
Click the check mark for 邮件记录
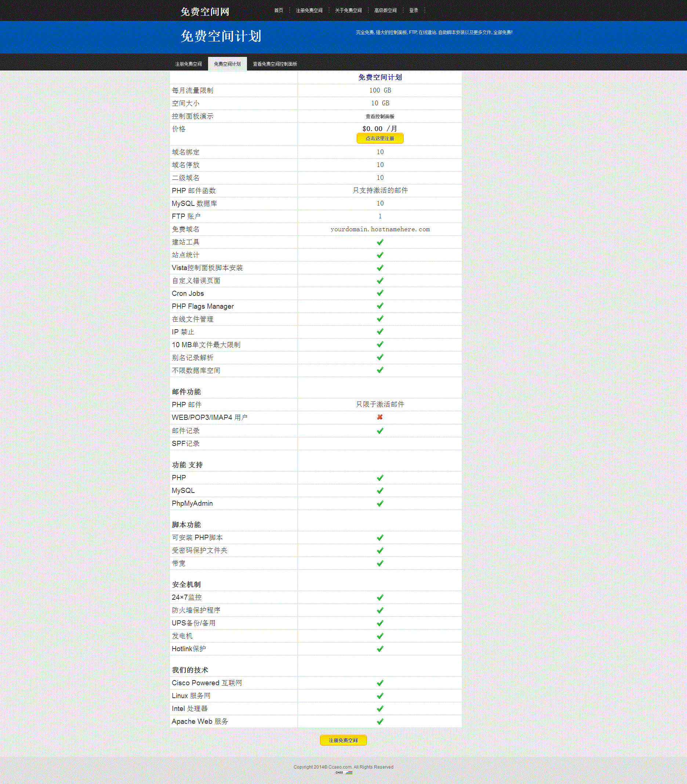380,431
